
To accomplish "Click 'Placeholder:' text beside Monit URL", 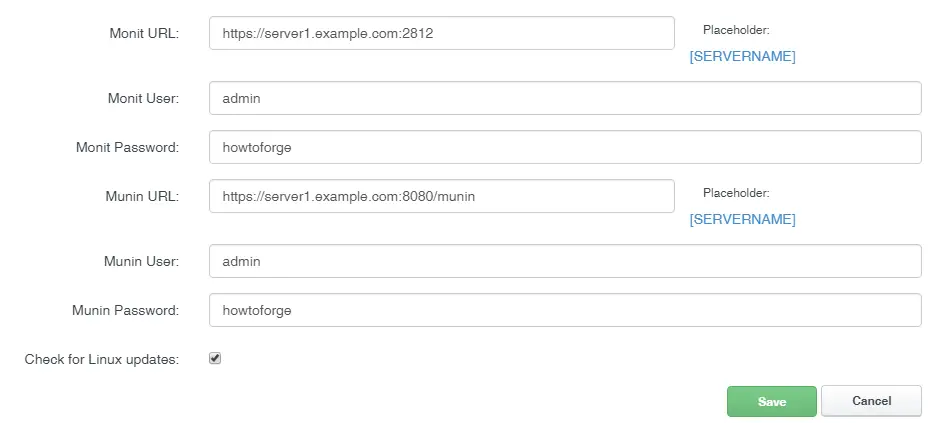I will [x=736, y=30].
